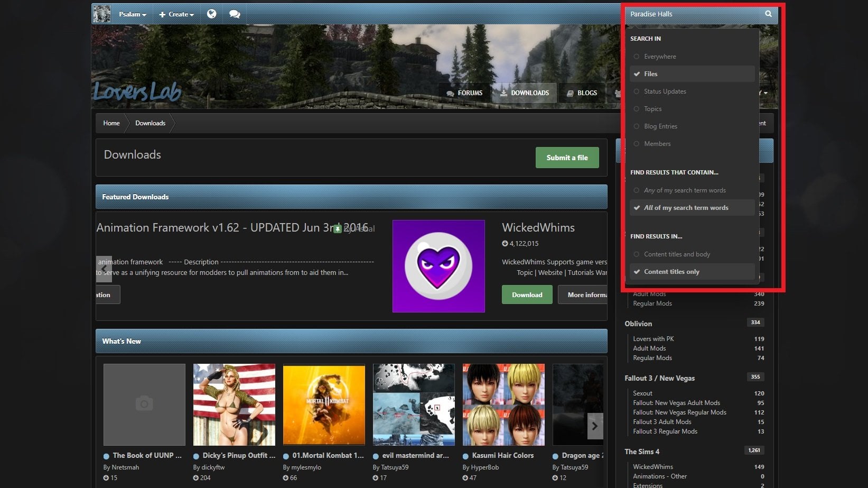The image size is (868, 488).
Task: Open Oblivion Regular Mods category
Action: click(652, 358)
